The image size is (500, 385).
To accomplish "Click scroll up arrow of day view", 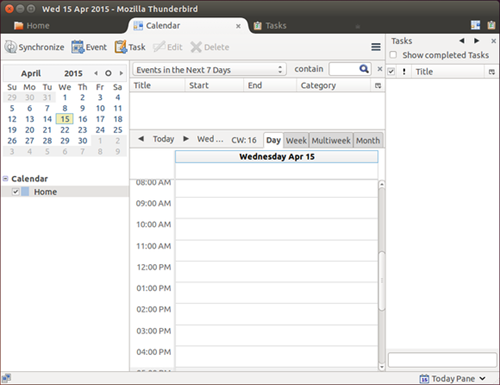I will click(x=382, y=184).
